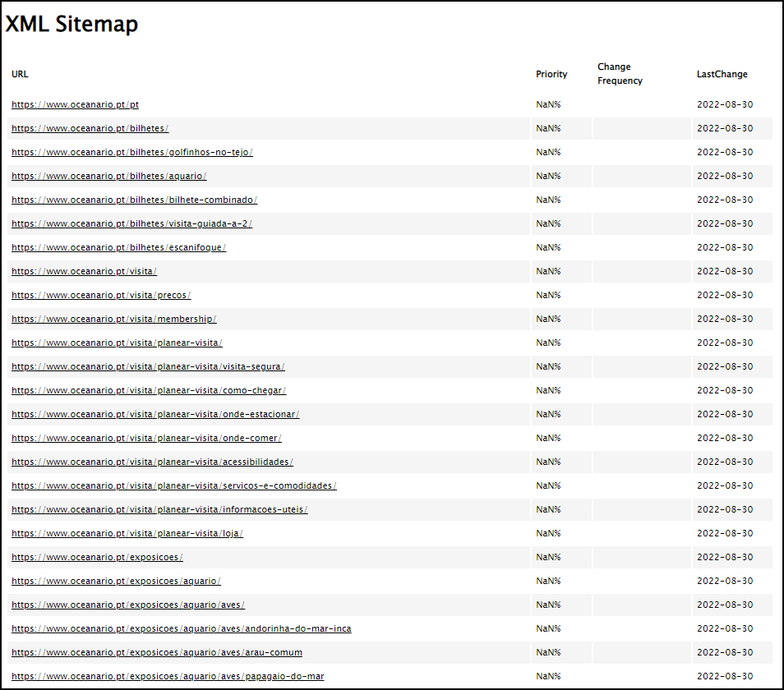Open the /exposicoes/ link

click(x=97, y=557)
